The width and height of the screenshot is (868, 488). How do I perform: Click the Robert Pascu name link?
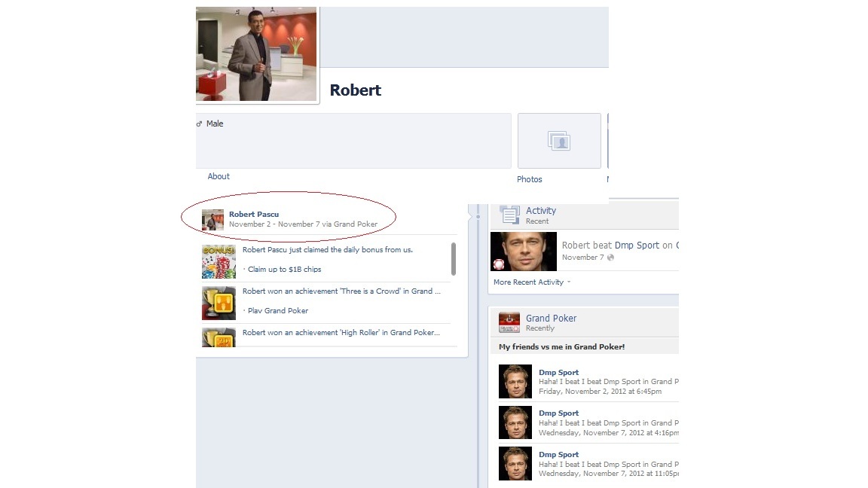click(x=254, y=215)
